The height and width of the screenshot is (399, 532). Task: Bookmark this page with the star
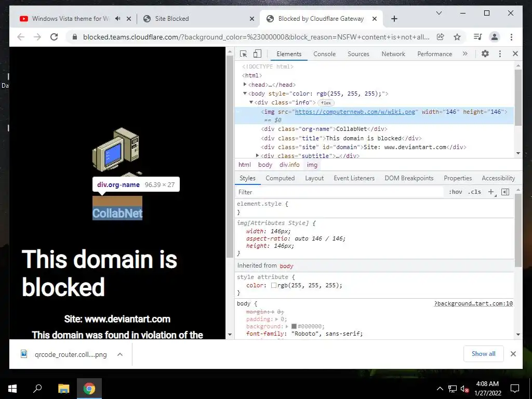457,37
